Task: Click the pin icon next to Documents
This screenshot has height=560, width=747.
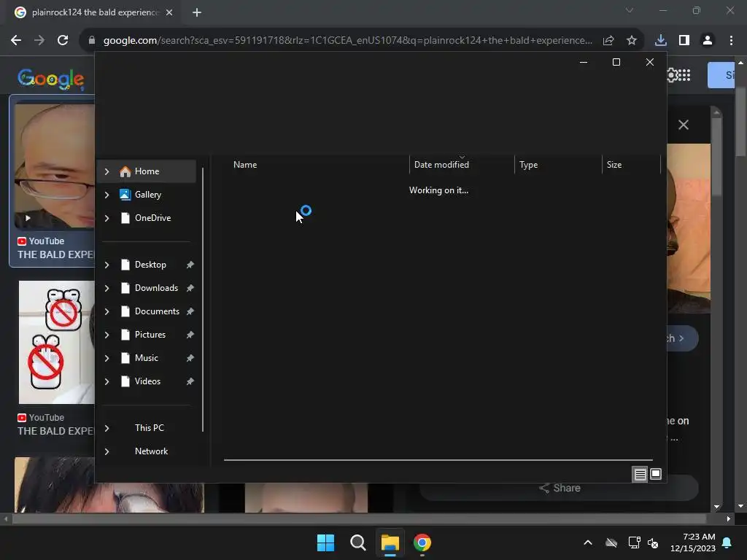Action: (190, 311)
